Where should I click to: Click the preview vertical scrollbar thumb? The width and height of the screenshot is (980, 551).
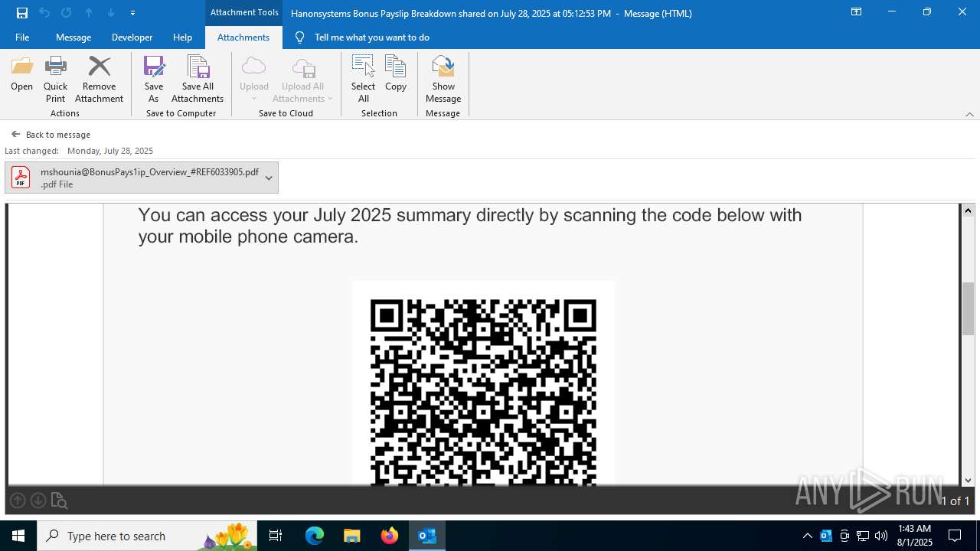click(969, 308)
